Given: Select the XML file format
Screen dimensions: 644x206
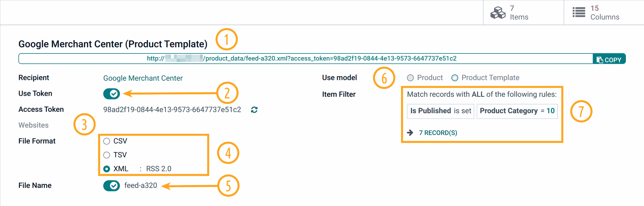Looking at the screenshot, I should pos(107,169).
